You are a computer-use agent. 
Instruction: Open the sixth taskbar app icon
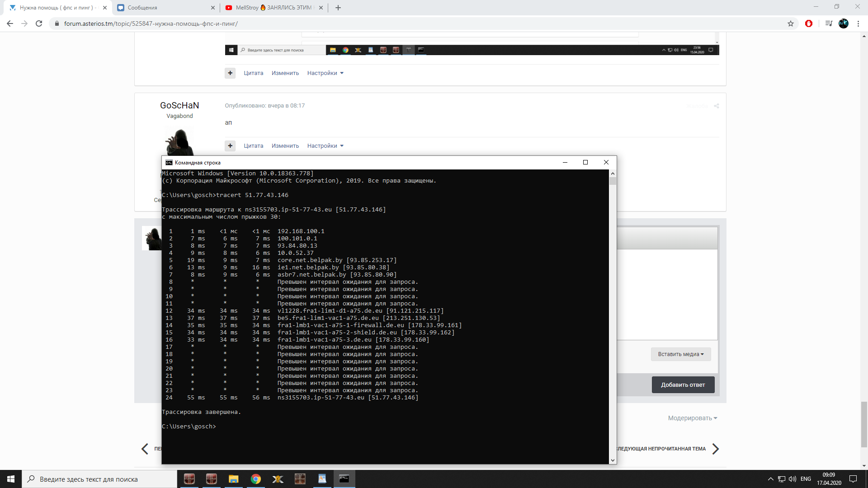coord(300,479)
